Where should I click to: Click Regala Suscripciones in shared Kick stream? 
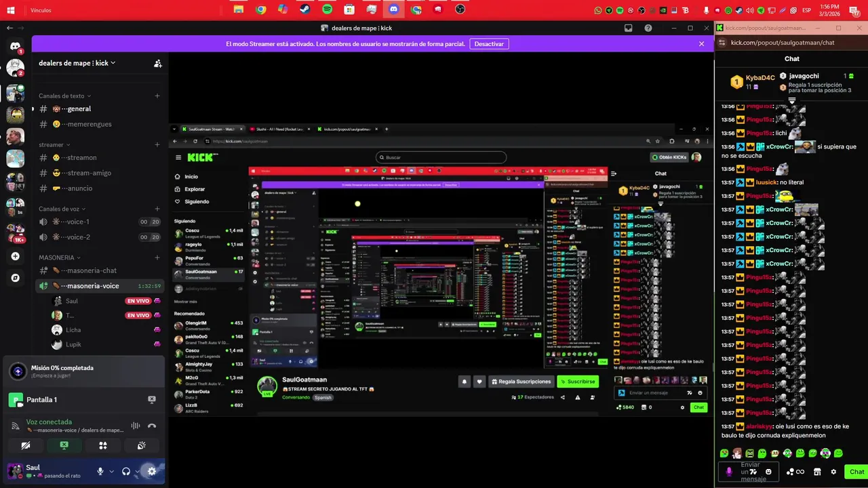click(521, 382)
